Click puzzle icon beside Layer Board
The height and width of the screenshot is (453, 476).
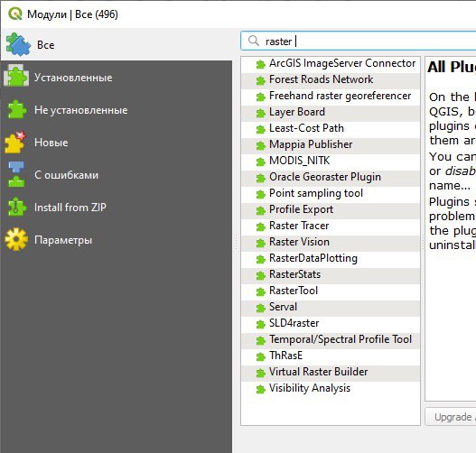[260, 113]
